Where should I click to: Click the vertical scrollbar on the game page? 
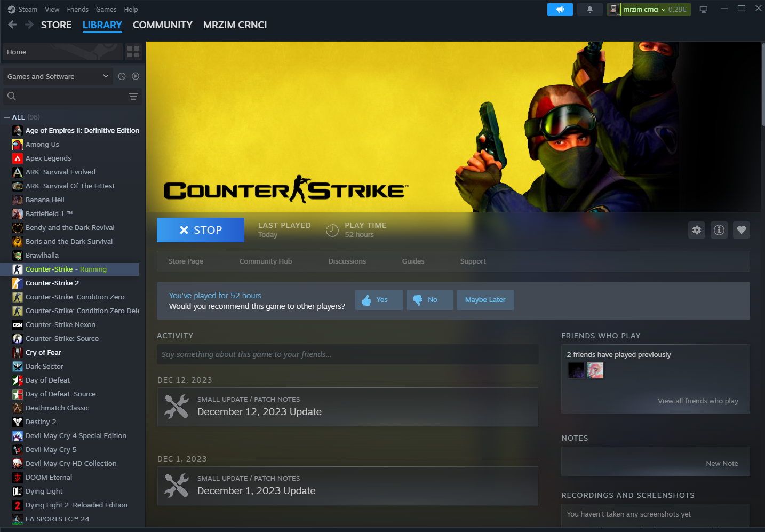pyautogui.click(x=762, y=85)
